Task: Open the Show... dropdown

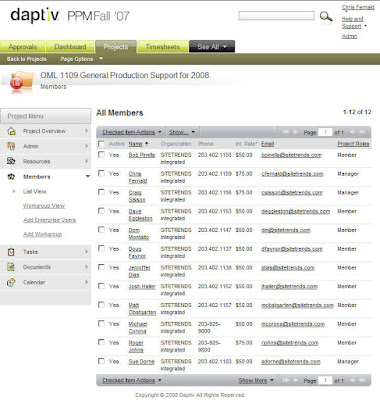Action: click(x=182, y=132)
